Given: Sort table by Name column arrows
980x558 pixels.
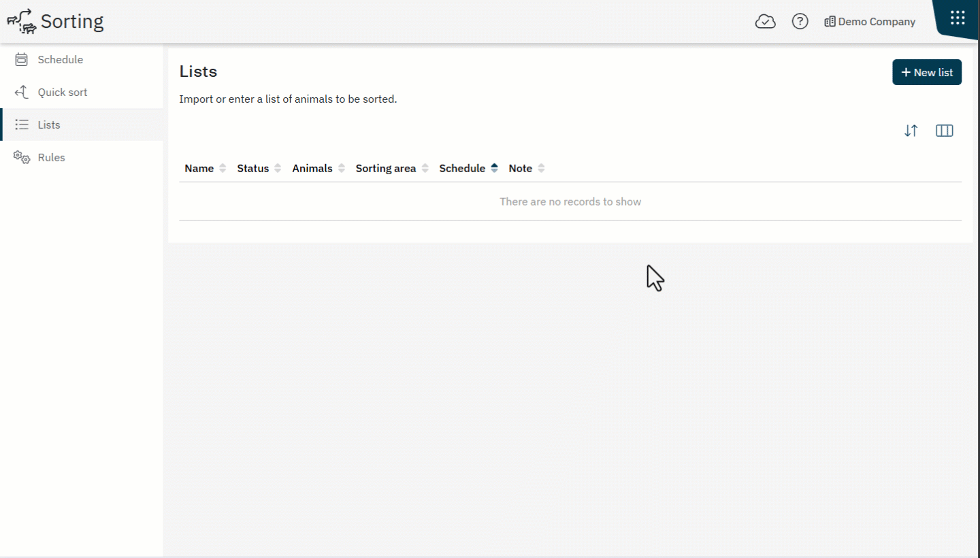Looking at the screenshot, I should pos(223,168).
